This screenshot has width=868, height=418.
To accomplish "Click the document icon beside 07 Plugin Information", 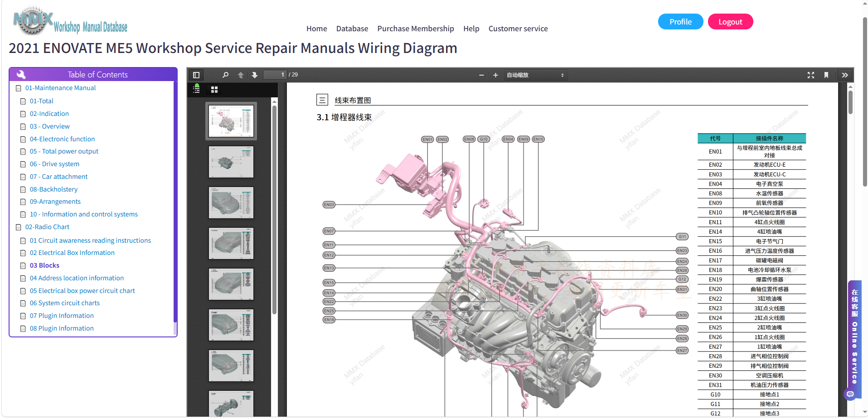I will pyautogui.click(x=23, y=316).
